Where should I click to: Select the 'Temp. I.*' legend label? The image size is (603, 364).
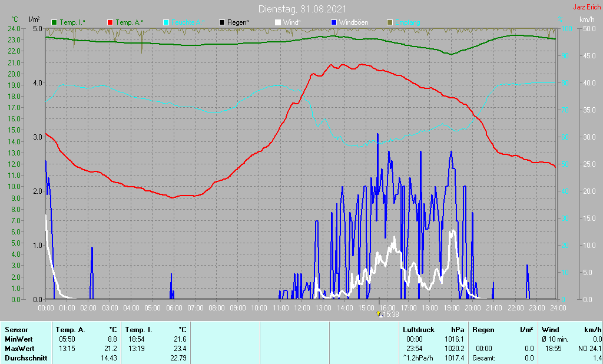click(72, 23)
